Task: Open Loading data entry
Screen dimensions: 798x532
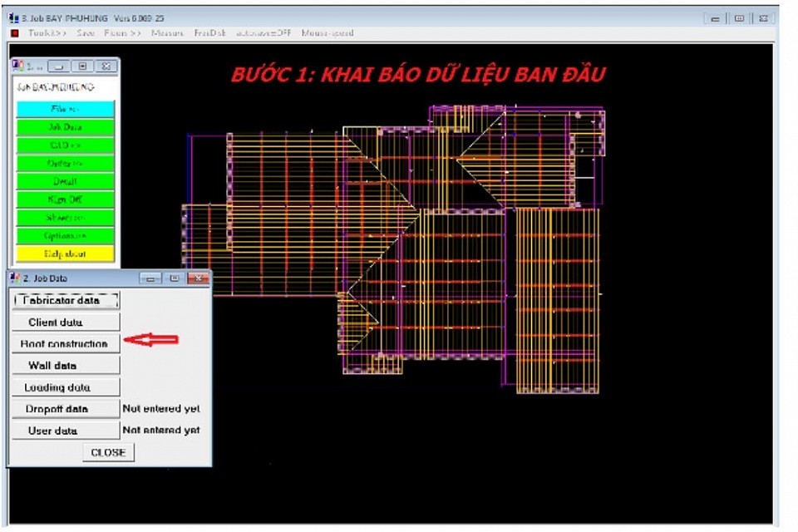Action: [x=65, y=387]
